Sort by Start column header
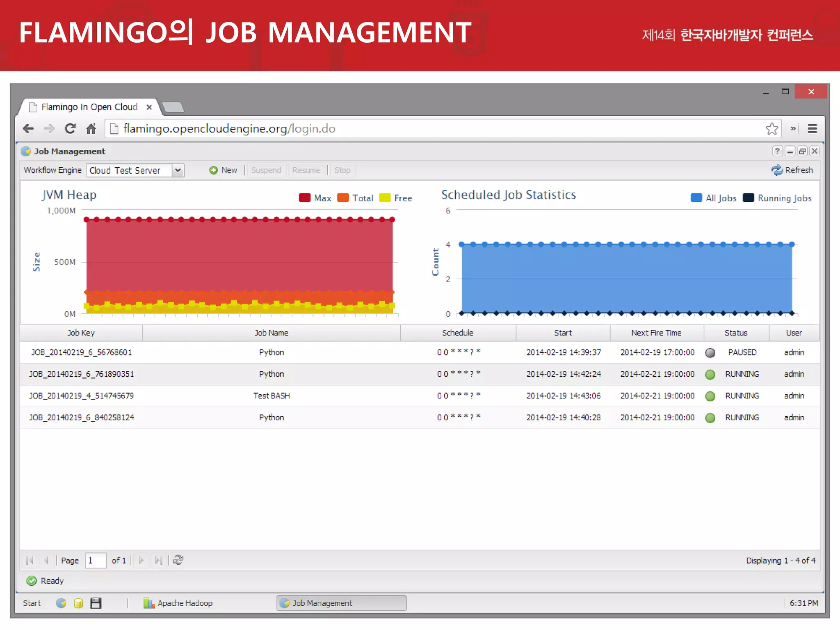 click(563, 333)
